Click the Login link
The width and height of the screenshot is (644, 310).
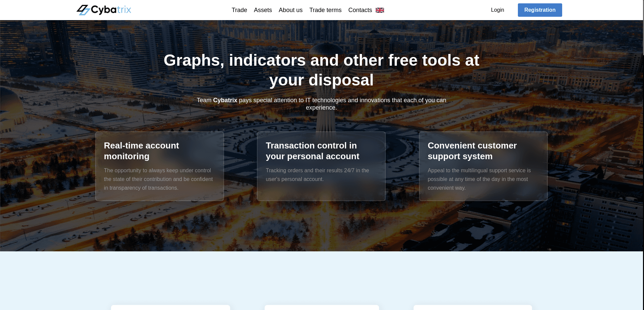tap(497, 10)
